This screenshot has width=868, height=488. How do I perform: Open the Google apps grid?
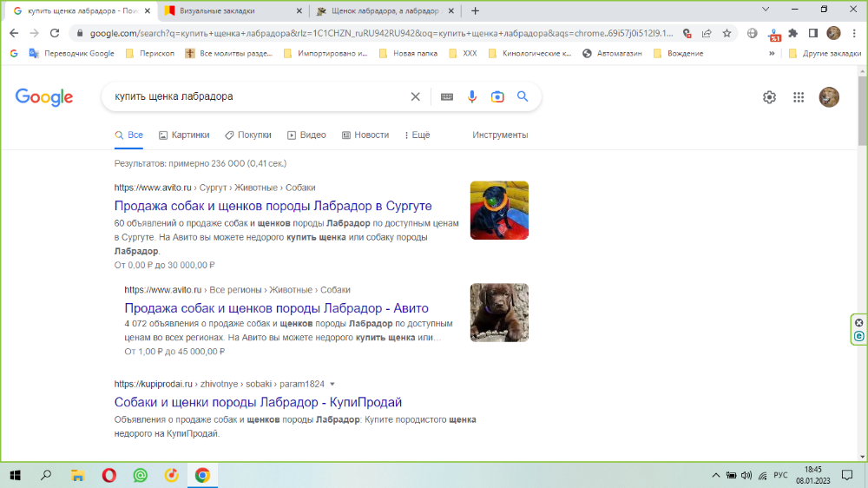[x=799, y=97]
